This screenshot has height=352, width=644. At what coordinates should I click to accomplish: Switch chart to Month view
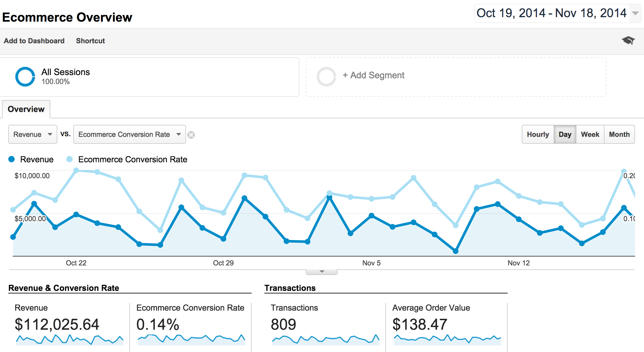click(x=619, y=134)
